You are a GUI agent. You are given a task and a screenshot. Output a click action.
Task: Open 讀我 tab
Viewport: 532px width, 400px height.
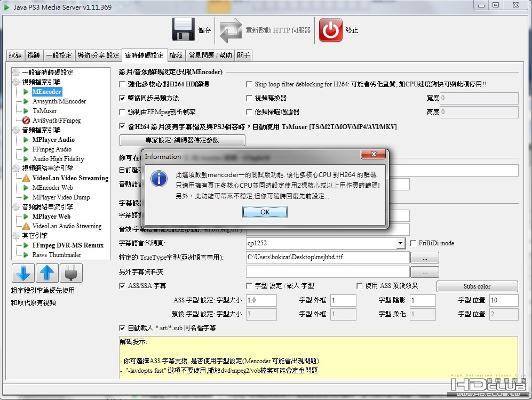(176, 55)
